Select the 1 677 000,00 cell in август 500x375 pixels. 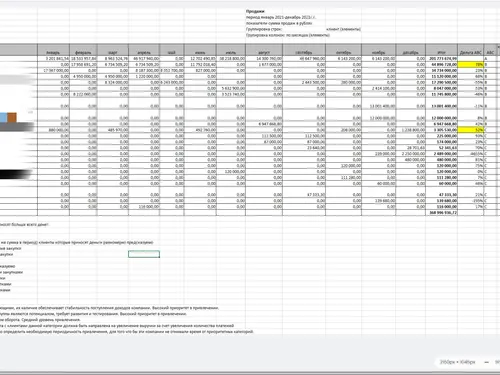tap(264, 64)
